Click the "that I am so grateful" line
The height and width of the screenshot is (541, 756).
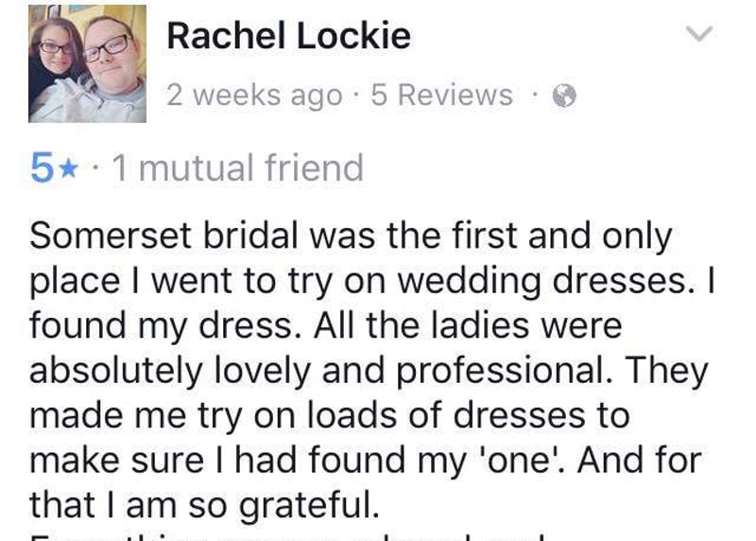(x=204, y=505)
